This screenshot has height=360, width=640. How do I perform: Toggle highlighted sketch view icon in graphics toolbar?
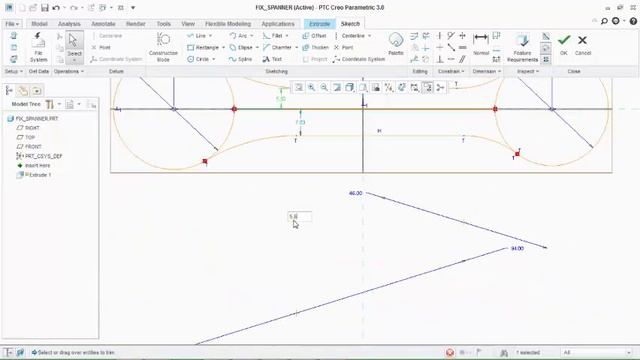pos(427,87)
